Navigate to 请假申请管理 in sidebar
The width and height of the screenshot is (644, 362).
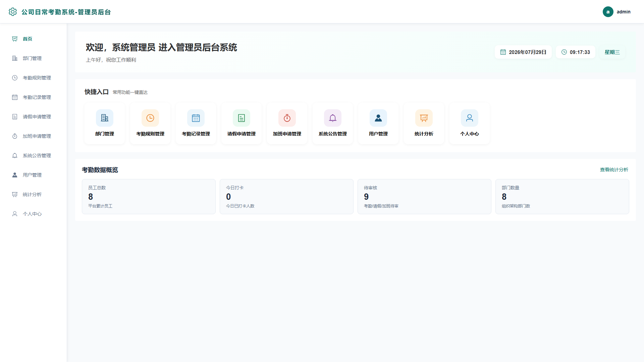click(x=34, y=117)
